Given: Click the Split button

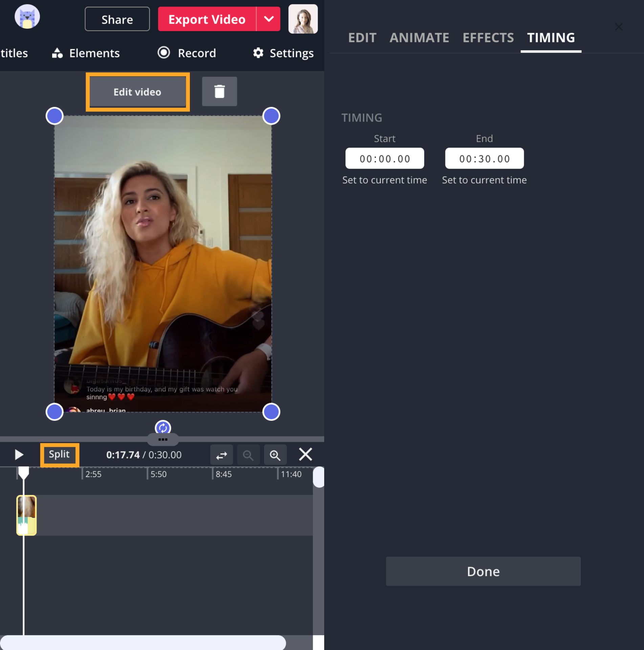Looking at the screenshot, I should coord(60,454).
